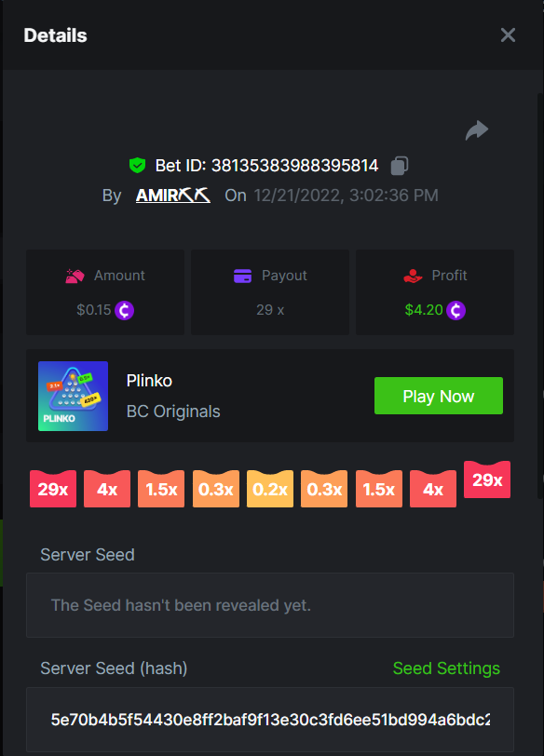The image size is (544, 756).
Task: Click the purple coin icon beside $4.20
Action: pos(456,310)
